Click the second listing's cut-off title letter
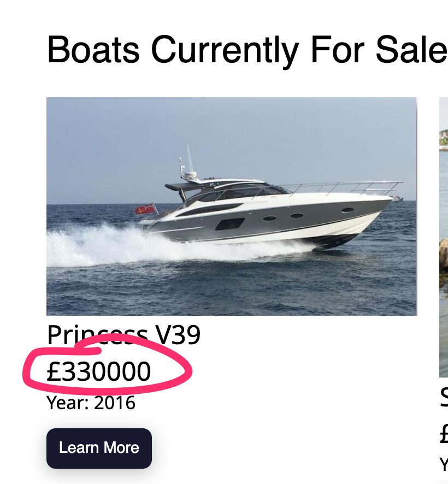 444,398
